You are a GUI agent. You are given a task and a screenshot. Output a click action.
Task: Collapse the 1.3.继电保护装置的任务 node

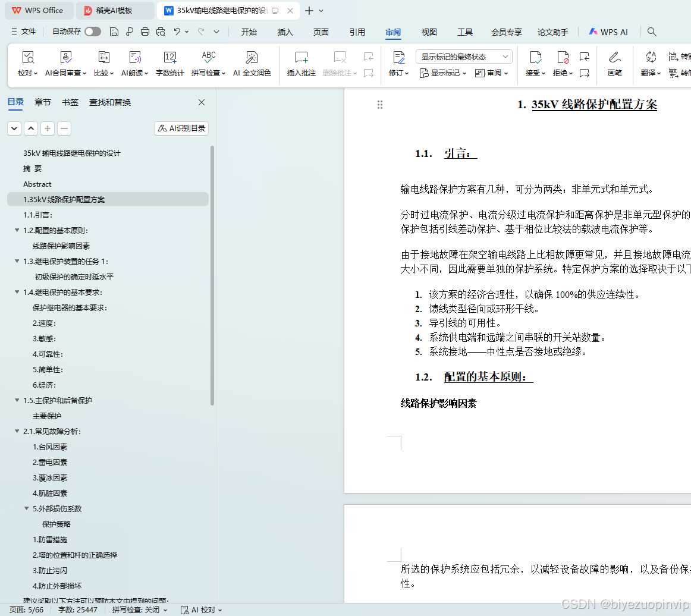pos(17,261)
